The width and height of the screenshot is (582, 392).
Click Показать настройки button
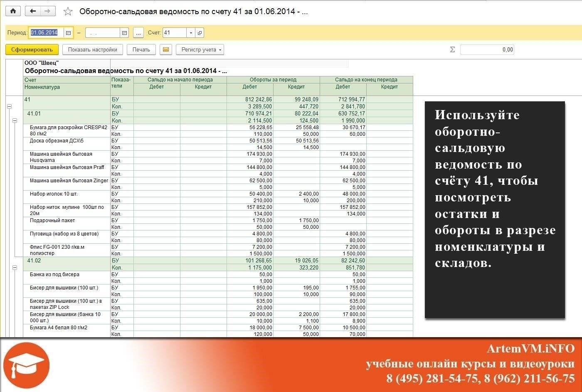point(93,49)
